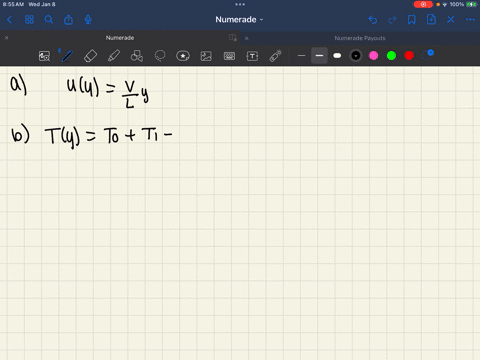Switch to the Numerade tab

click(120, 38)
